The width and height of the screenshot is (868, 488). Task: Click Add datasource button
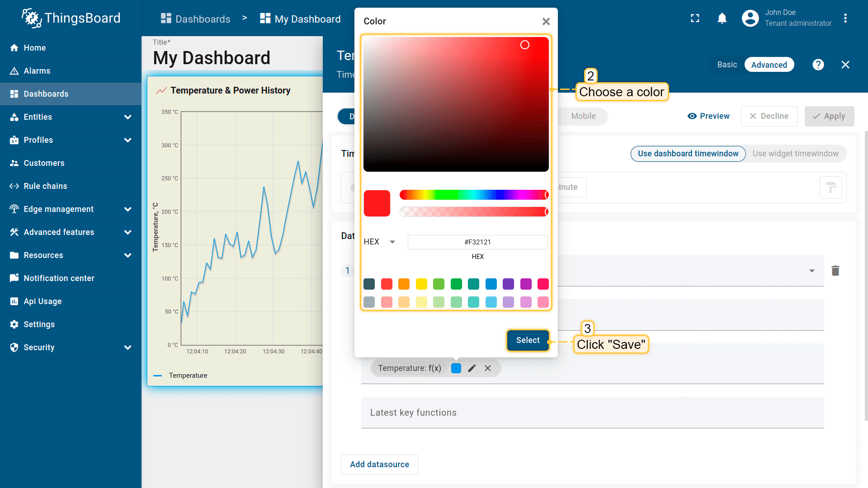[379, 465]
